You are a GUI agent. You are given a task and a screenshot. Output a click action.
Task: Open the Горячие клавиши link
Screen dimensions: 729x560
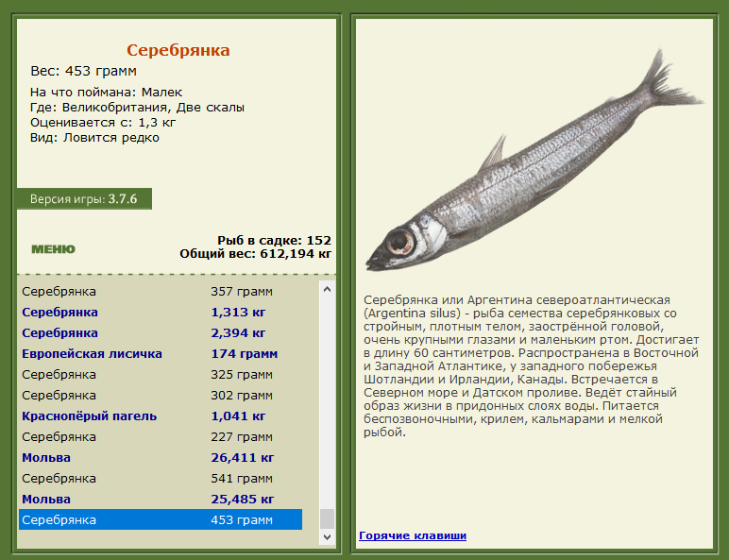coord(413,535)
